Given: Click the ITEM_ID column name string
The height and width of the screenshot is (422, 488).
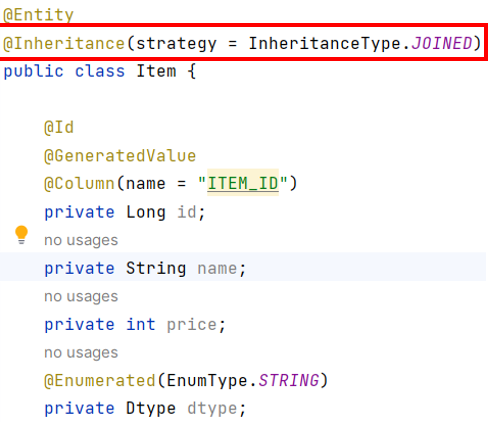Looking at the screenshot, I should [x=243, y=183].
